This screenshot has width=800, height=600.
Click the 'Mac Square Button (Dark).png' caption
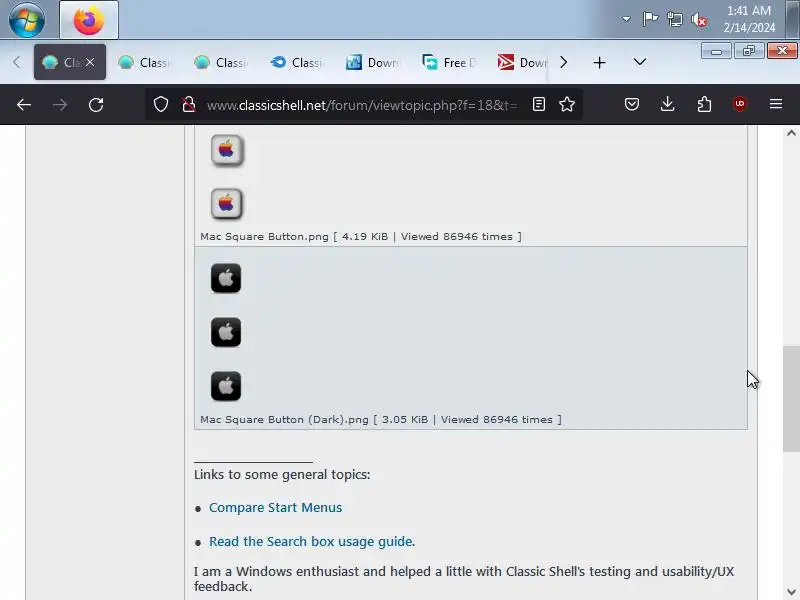[x=381, y=419]
